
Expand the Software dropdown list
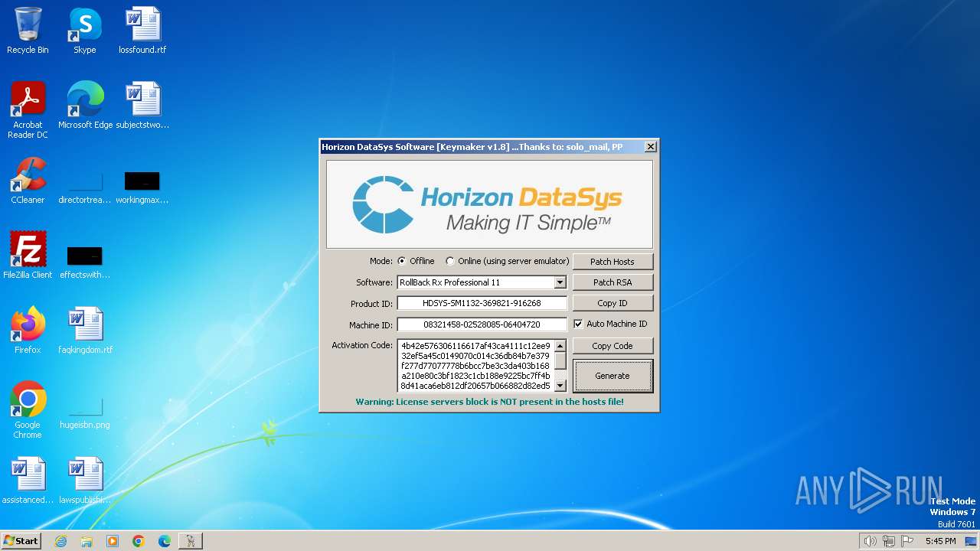560,282
